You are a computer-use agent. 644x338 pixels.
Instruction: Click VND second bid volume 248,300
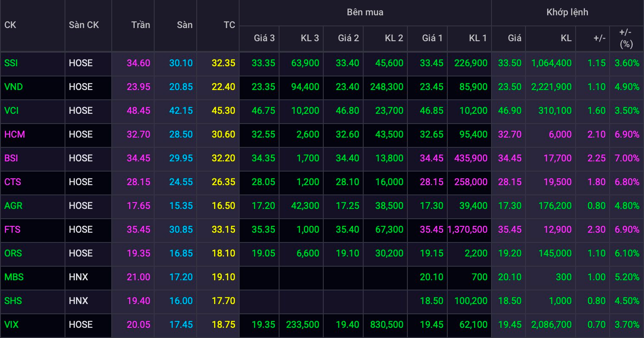(x=387, y=87)
